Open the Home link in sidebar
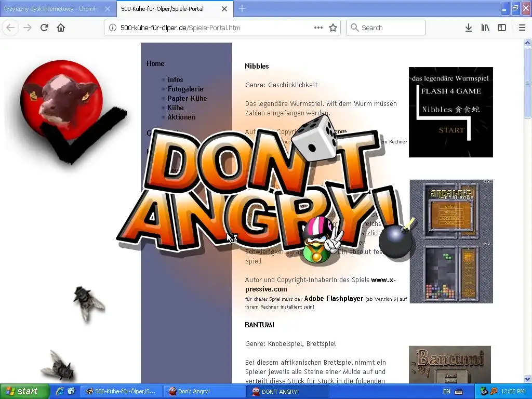This screenshot has height=399, width=532. click(155, 63)
